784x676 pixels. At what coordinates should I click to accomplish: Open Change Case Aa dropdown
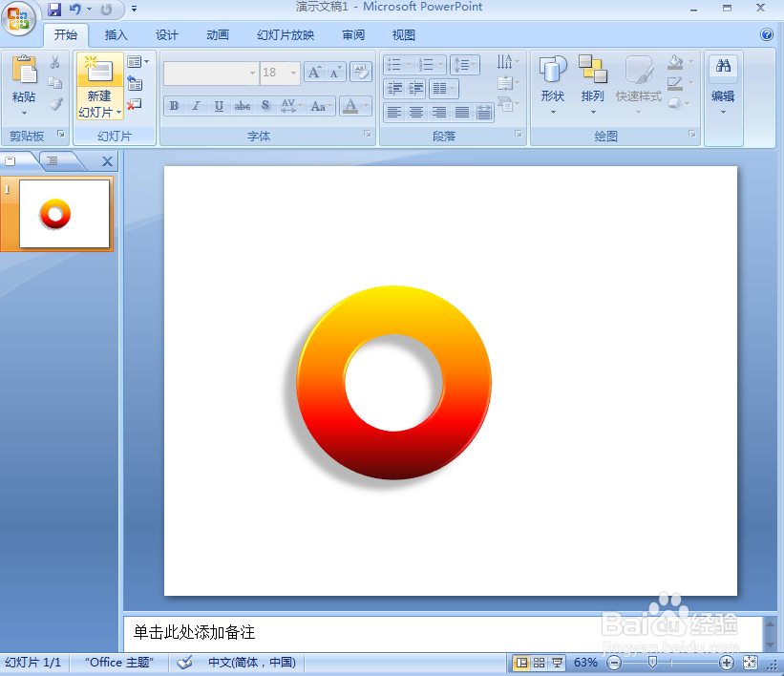pos(321,106)
